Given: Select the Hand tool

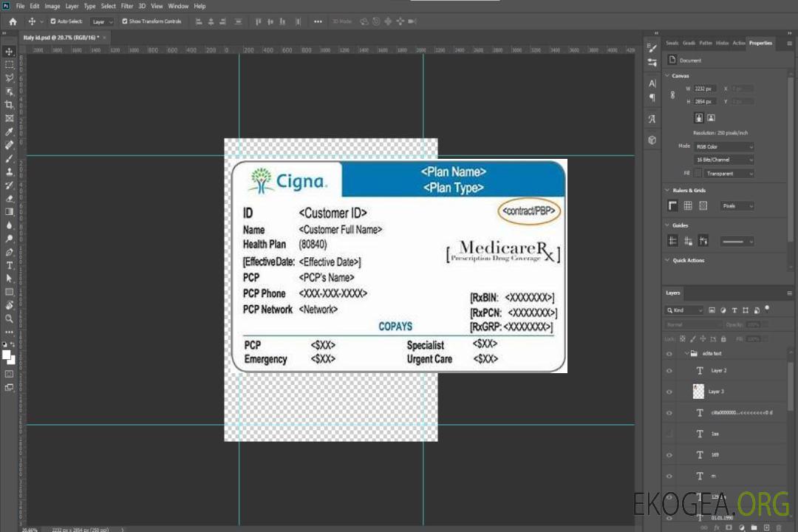Looking at the screenshot, I should coord(9,305).
